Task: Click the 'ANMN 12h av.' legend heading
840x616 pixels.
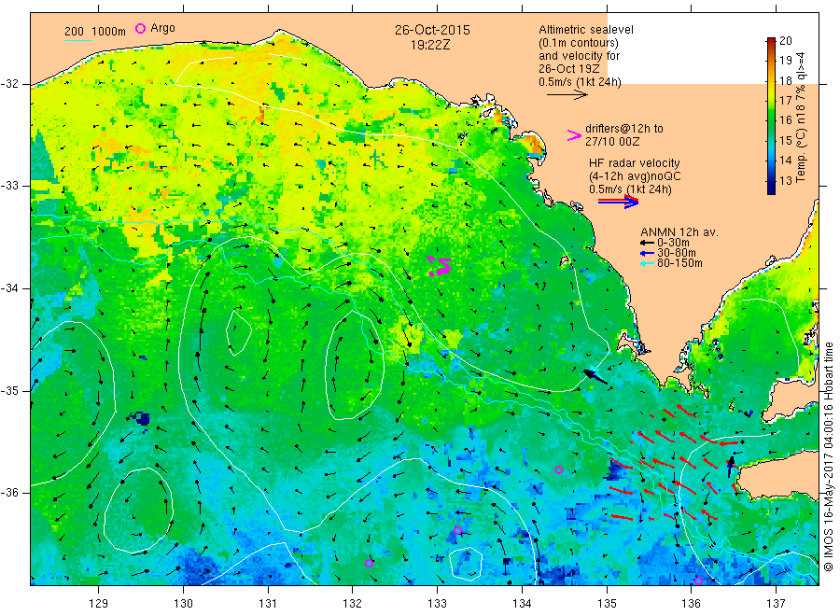Action: 679,232
